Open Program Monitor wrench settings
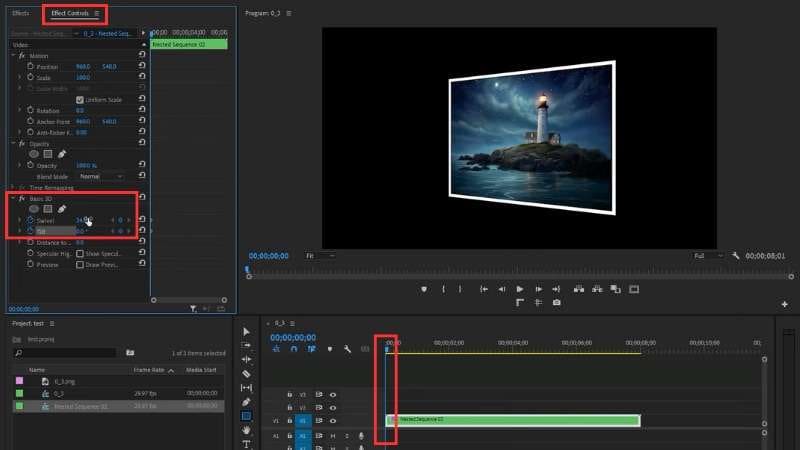The image size is (800, 450). [735, 256]
